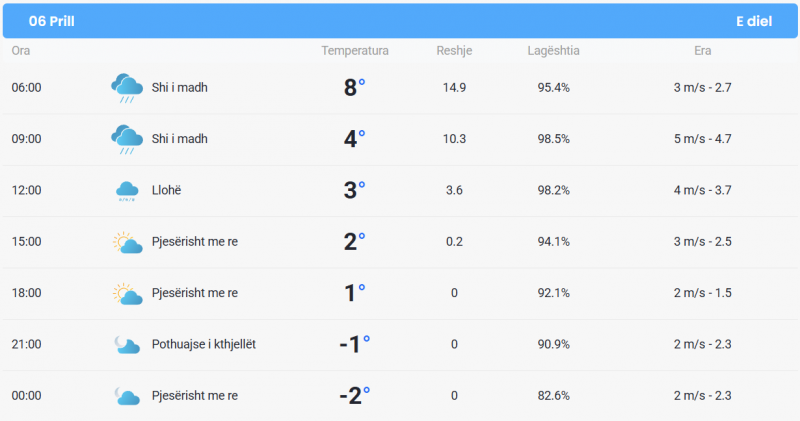Select the 06 Prill date header

point(52,21)
